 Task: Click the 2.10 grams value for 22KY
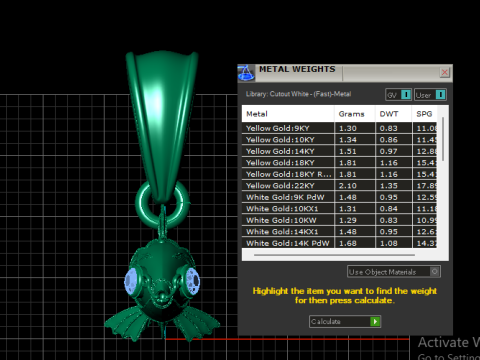[348, 186]
